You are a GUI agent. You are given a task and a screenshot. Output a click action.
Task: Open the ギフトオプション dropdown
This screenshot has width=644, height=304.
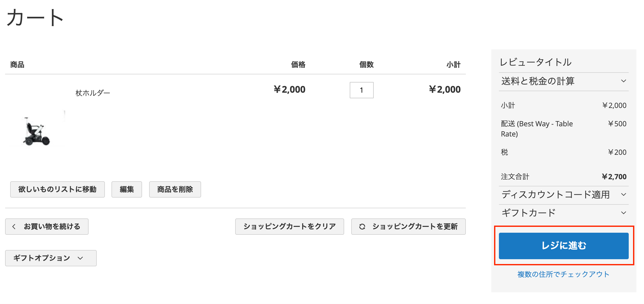pos(51,258)
